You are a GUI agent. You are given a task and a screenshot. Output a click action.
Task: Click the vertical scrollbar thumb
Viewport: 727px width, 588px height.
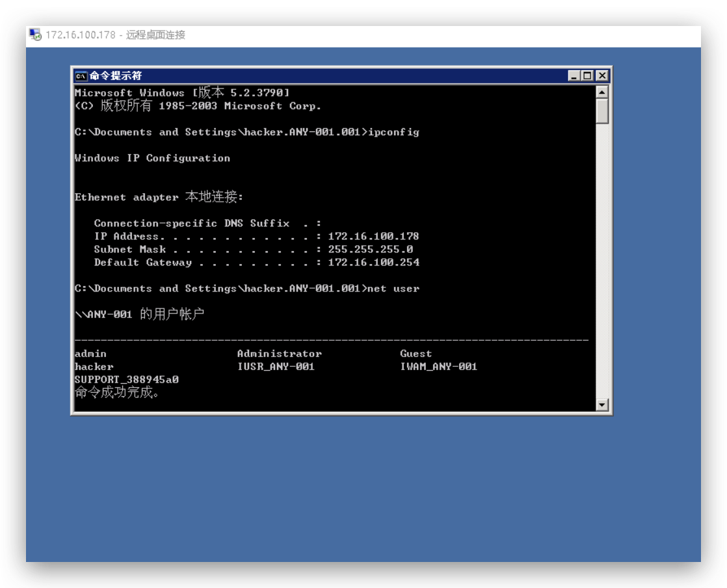601,111
